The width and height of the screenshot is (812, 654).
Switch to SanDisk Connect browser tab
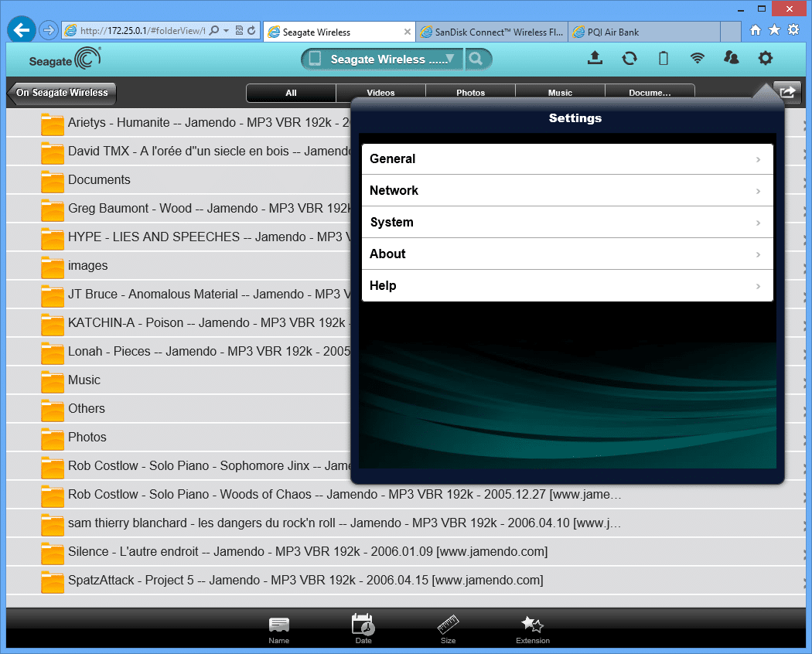click(x=491, y=32)
